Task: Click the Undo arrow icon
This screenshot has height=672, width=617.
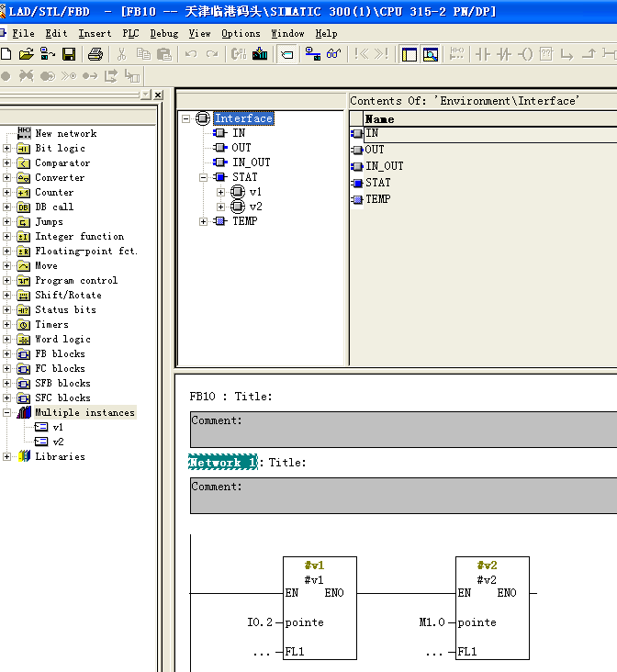Action: coord(191,54)
